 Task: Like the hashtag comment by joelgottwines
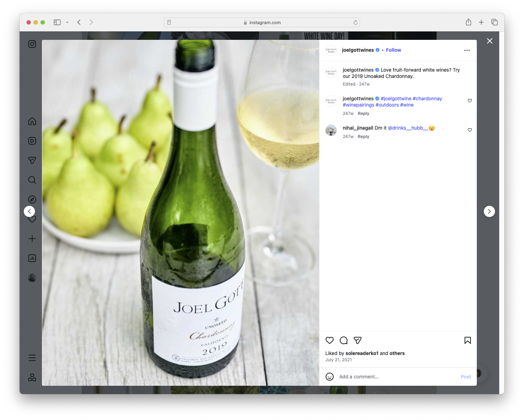pos(470,101)
